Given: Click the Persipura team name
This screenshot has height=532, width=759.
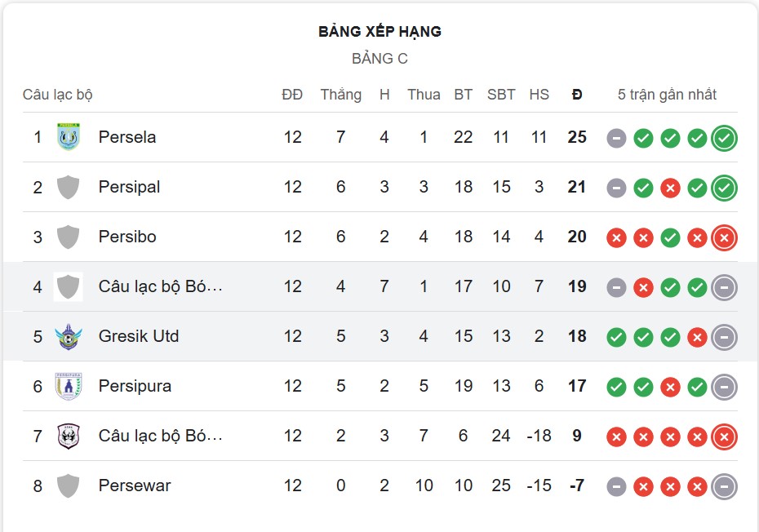Looking at the screenshot, I should click(135, 386).
